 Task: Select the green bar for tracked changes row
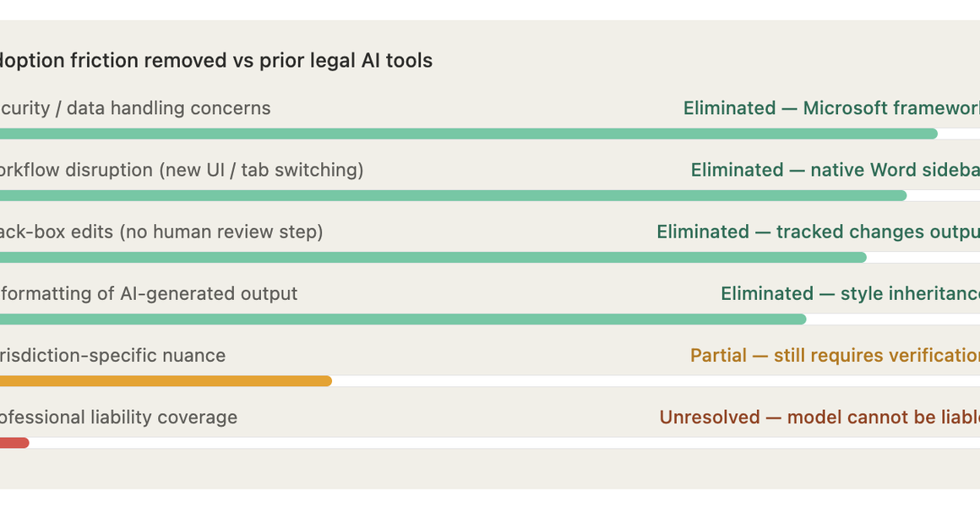tap(431, 257)
